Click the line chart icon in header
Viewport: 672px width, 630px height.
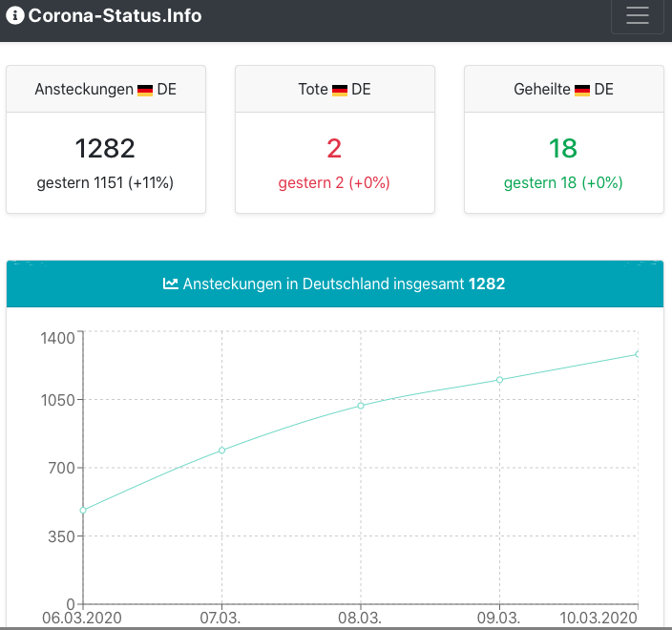pyautogui.click(x=171, y=283)
